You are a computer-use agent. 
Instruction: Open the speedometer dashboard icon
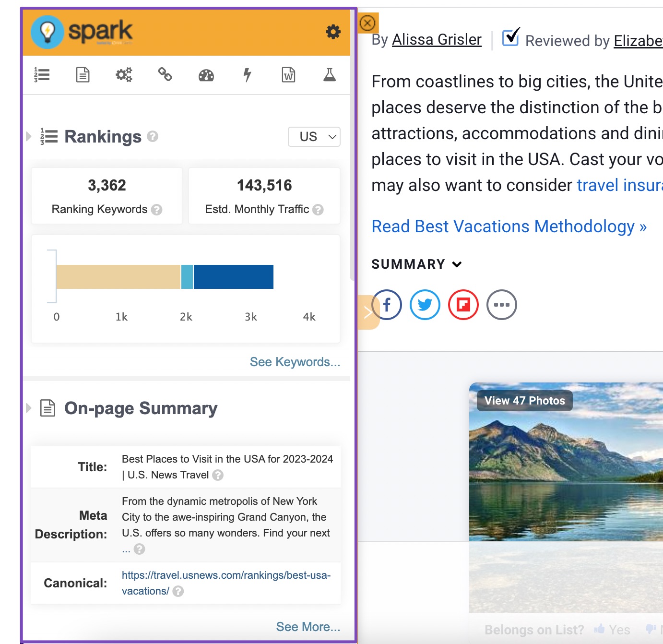[x=206, y=75]
